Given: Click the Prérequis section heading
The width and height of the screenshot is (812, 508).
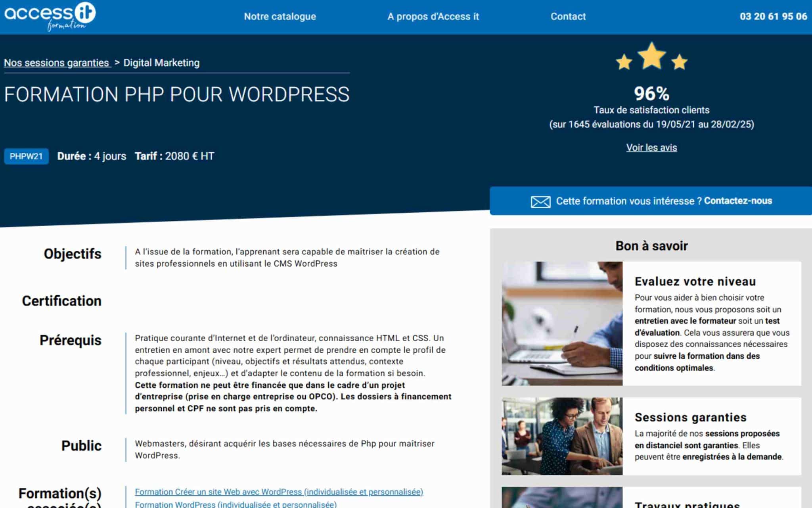Looking at the screenshot, I should tap(70, 340).
